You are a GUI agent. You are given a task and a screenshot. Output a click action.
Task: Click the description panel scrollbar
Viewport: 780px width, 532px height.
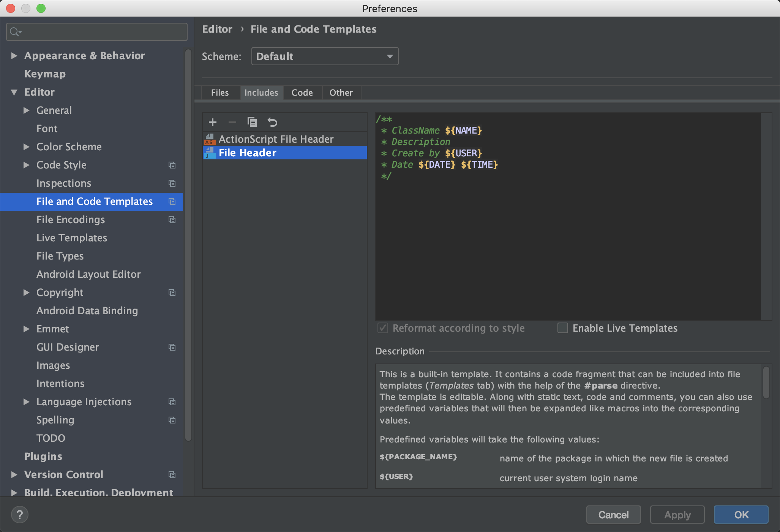766,382
